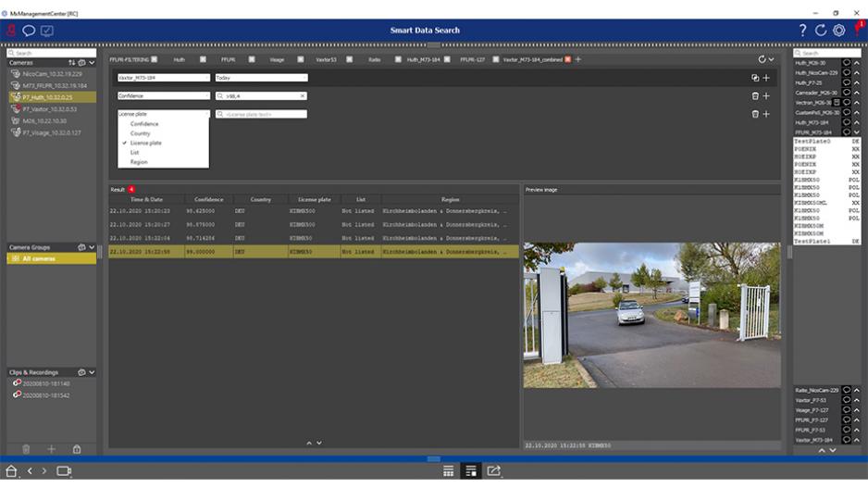The image size is (868, 488).
Task: Go to home view in bottom bar
Action: (x=11, y=470)
